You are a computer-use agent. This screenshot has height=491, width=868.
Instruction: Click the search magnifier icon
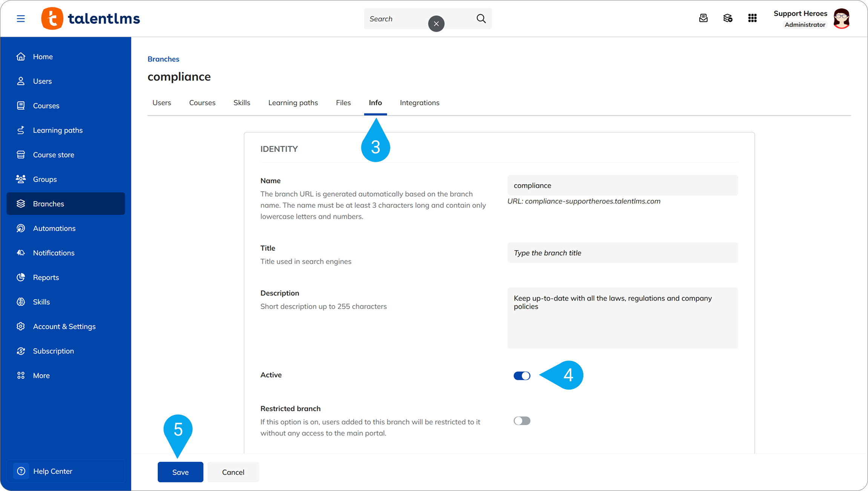point(481,18)
